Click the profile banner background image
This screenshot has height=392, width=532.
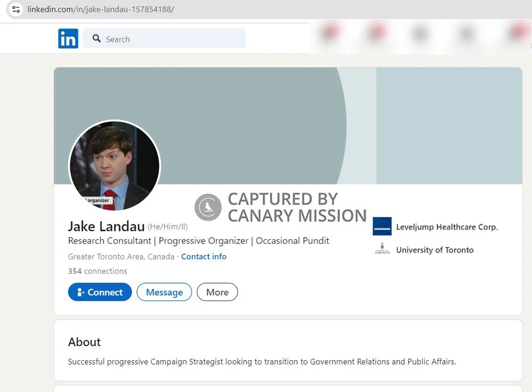pyautogui.click(x=288, y=126)
